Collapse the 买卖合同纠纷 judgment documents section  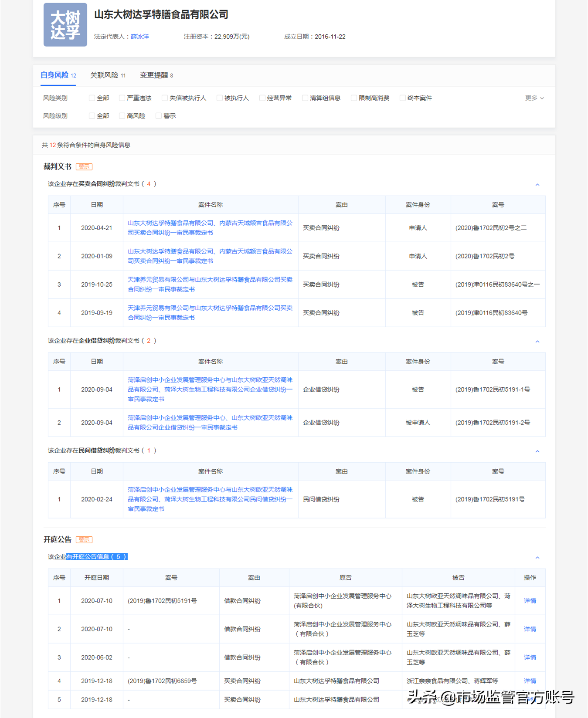pos(537,185)
